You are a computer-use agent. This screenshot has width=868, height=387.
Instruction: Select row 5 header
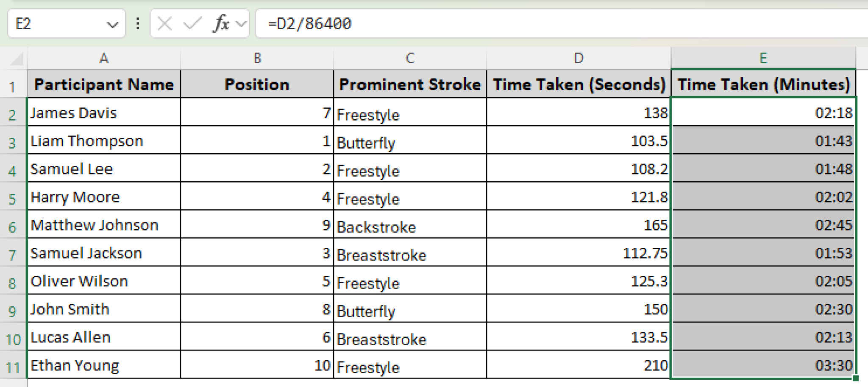coord(11,197)
